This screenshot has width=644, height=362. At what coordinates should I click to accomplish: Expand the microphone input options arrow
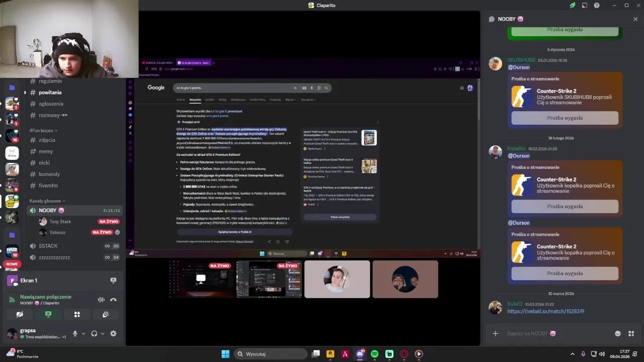[84, 333]
